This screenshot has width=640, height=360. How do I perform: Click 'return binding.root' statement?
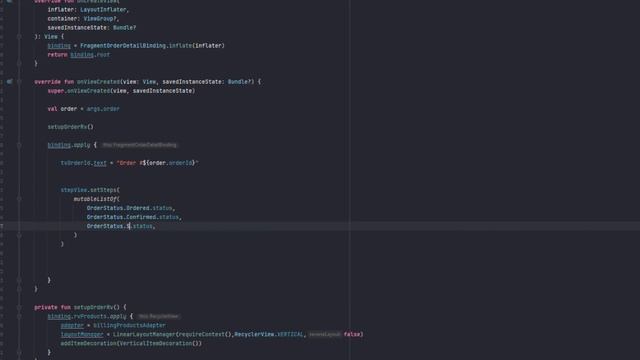coord(78,55)
